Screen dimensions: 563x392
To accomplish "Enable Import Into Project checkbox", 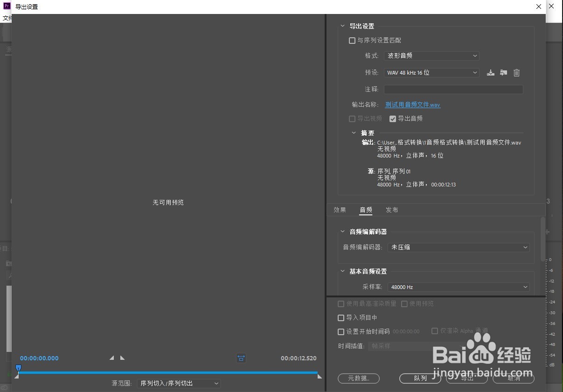I will click(341, 318).
